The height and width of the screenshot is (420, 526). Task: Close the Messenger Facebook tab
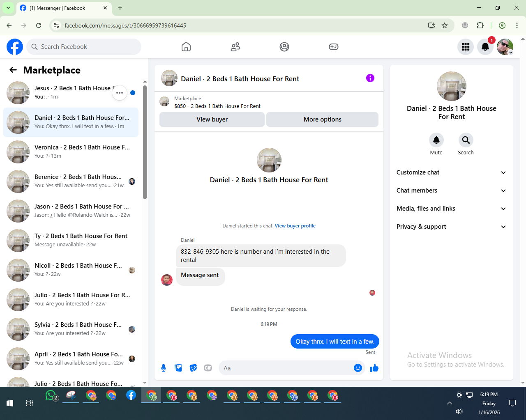pos(105,8)
